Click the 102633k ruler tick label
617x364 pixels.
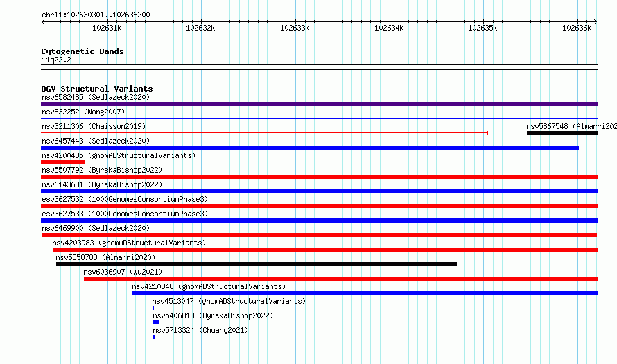(295, 28)
